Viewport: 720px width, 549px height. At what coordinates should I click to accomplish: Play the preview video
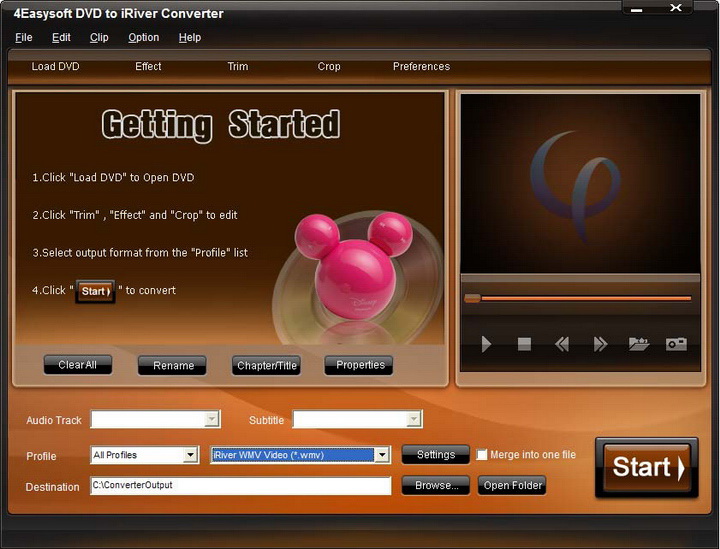(486, 344)
